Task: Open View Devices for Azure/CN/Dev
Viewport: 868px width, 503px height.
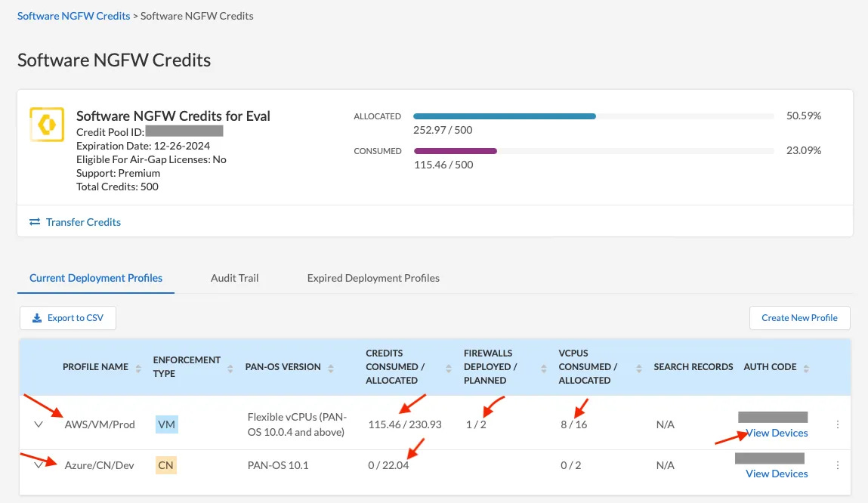Action: click(x=777, y=474)
